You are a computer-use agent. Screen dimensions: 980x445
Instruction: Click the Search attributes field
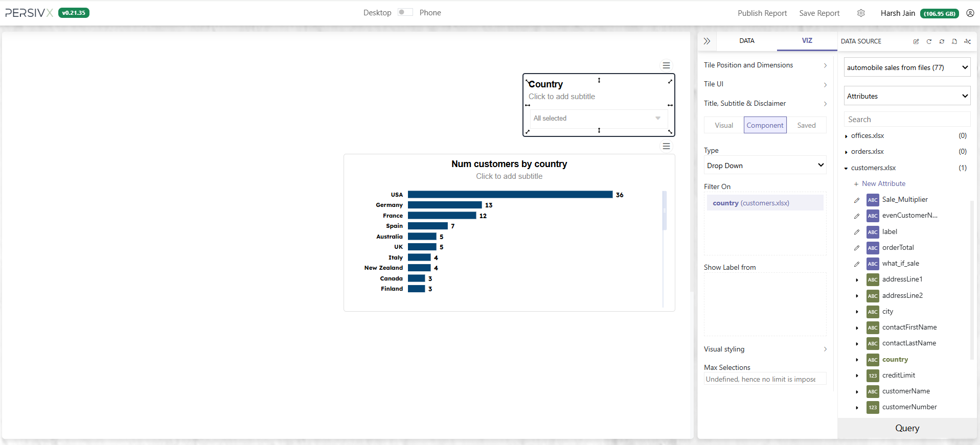(907, 120)
